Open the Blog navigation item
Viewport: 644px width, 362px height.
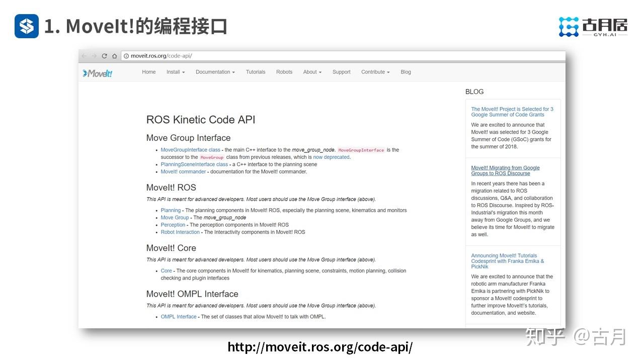pos(406,72)
